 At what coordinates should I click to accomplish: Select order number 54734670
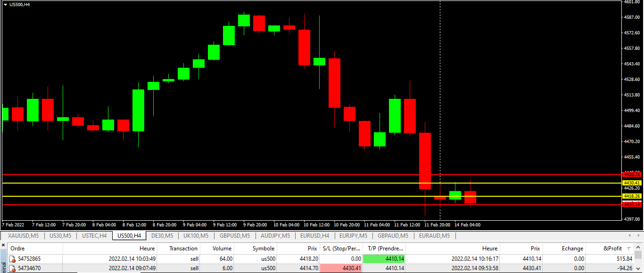tap(29, 268)
